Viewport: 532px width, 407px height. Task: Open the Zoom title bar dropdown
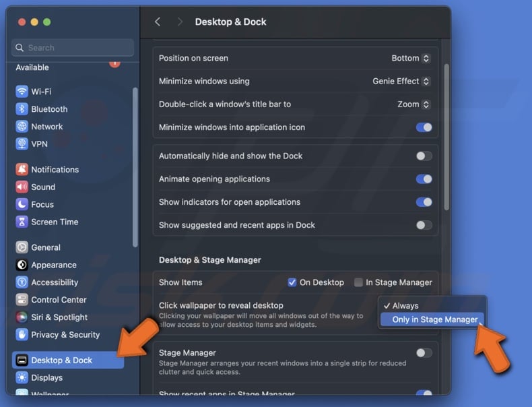pyautogui.click(x=414, y=104)
